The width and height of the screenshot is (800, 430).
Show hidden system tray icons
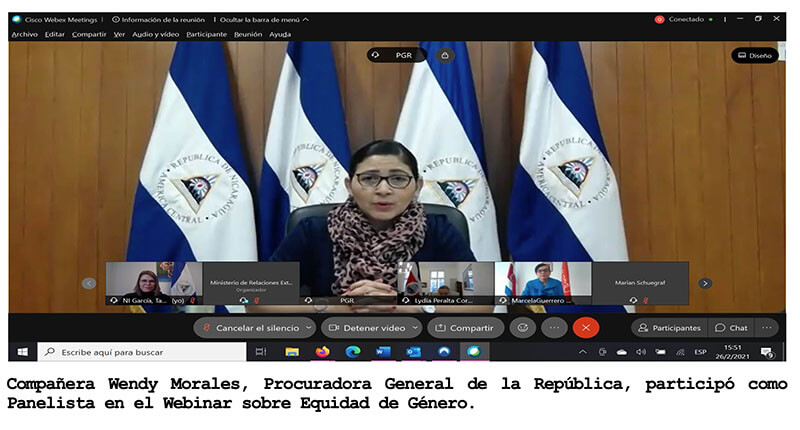(x=583, y=352)
